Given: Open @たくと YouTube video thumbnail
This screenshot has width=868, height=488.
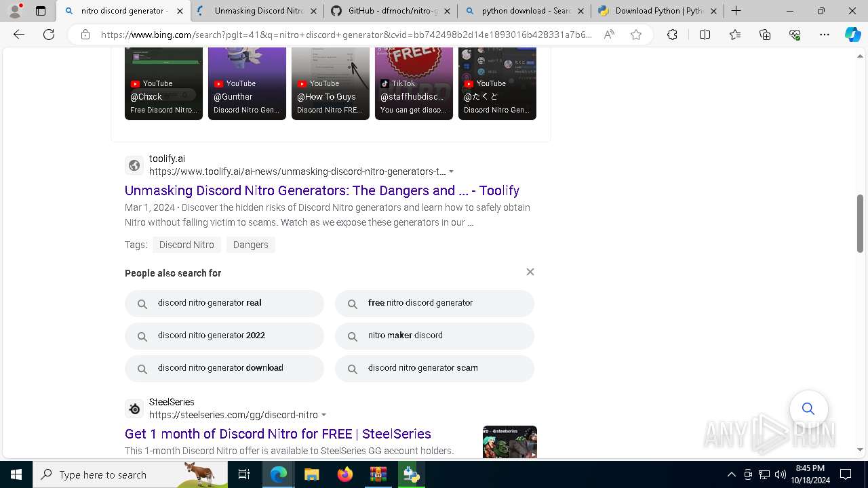Looking at the screenshot, I should [x=497, y=83].
